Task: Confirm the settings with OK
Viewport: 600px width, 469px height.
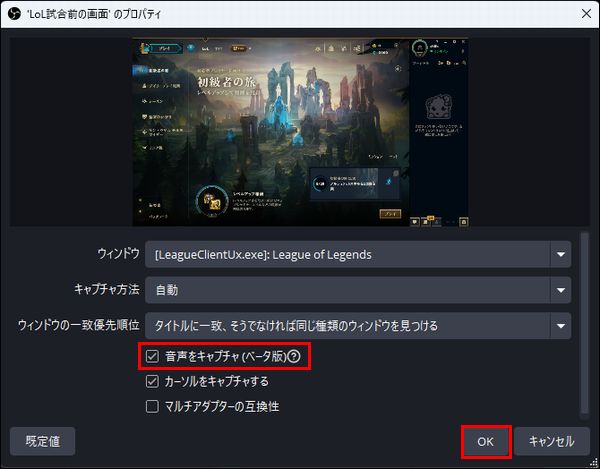Action: point(486,441)
